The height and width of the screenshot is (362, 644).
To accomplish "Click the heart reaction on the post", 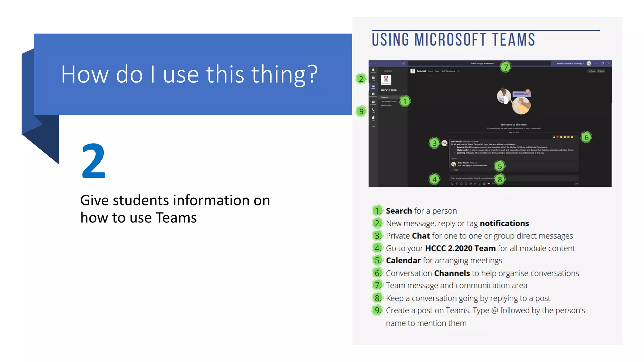I will pyautogui.click(x=558, y=137).
